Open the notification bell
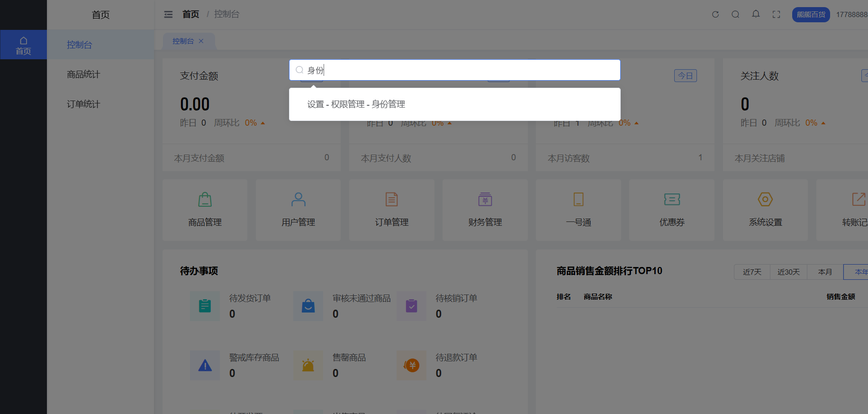868x414 pixels. [x=756, y=14]
